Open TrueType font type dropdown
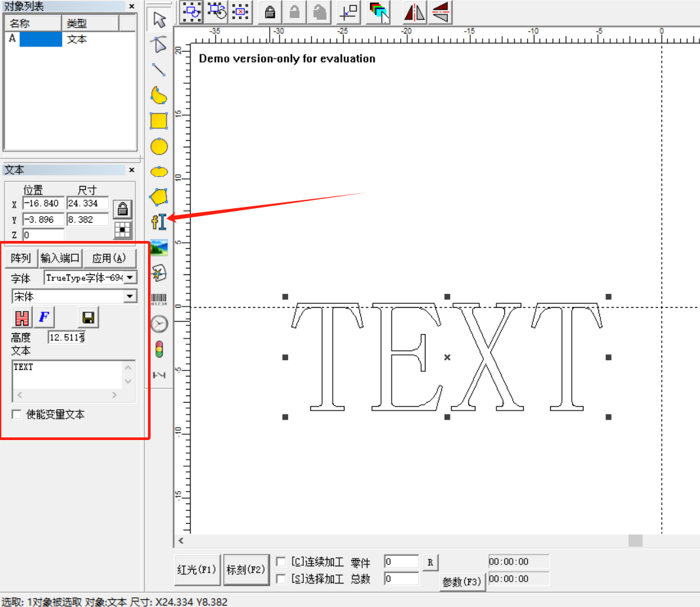 pos(130,278)
